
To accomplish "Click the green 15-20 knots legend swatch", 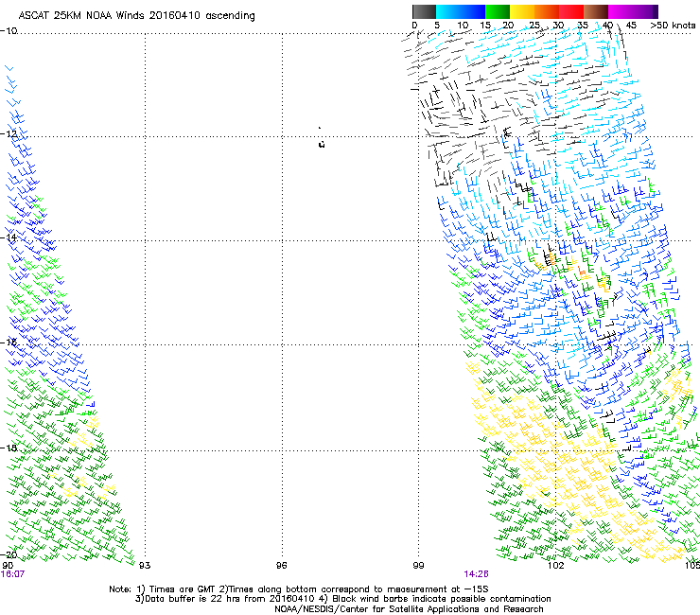I will [498, 11].
